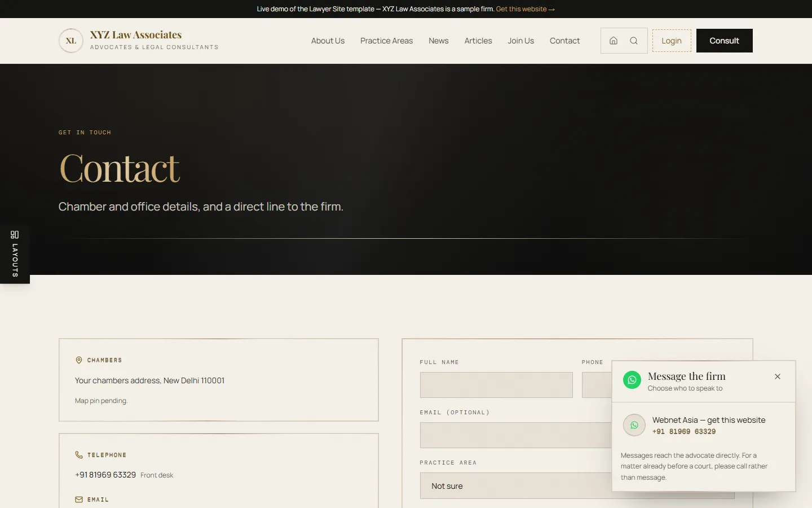Image resolution: width=812 pixels, height=508 pixels.
Task: Open the Practice Area dropdown showing Not sure
Action: [577, 486]
